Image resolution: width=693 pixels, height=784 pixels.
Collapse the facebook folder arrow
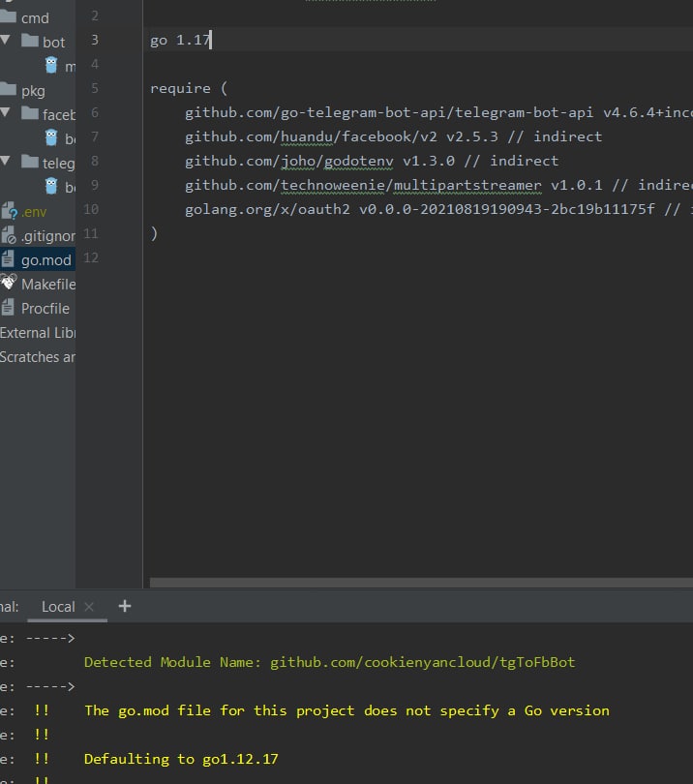(6, 113)
